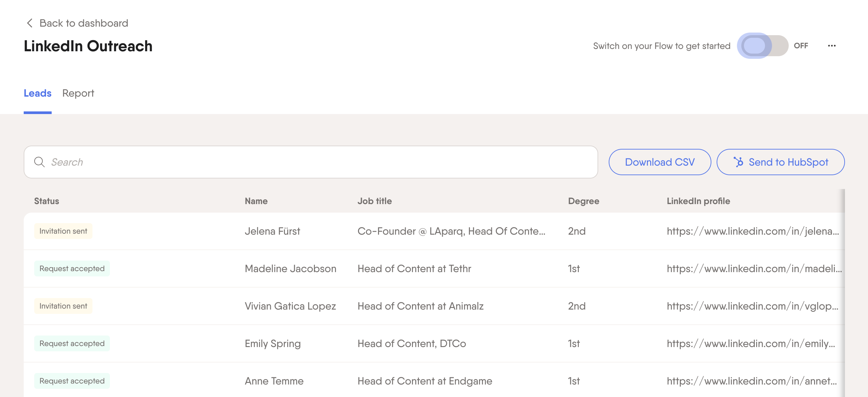Open Vivian Gatica Lopez's LinkedIn profile URL

753,306
